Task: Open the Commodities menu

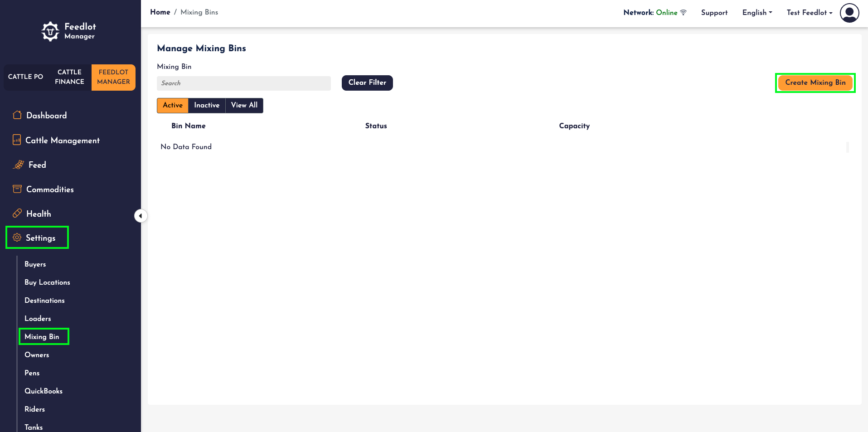Action: click(50, 189)
